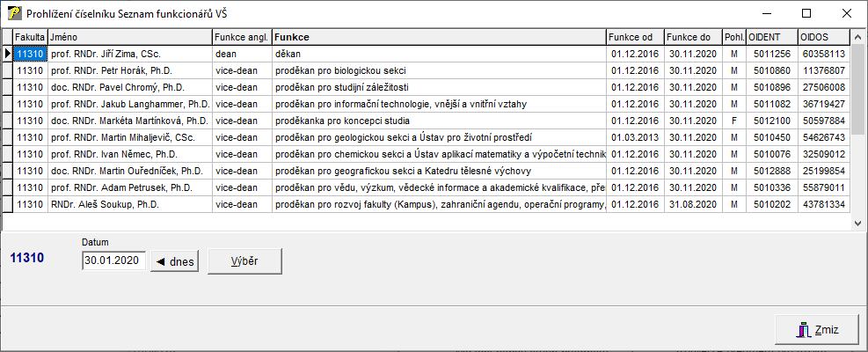Click the current-row arrow indicator
Image resolution: width=868 pixels, height=352 pixels.
coord(7,54)
